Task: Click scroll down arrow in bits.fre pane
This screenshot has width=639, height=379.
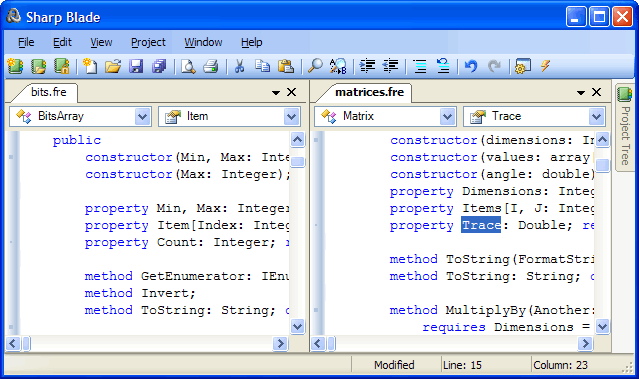Action: 297,326
